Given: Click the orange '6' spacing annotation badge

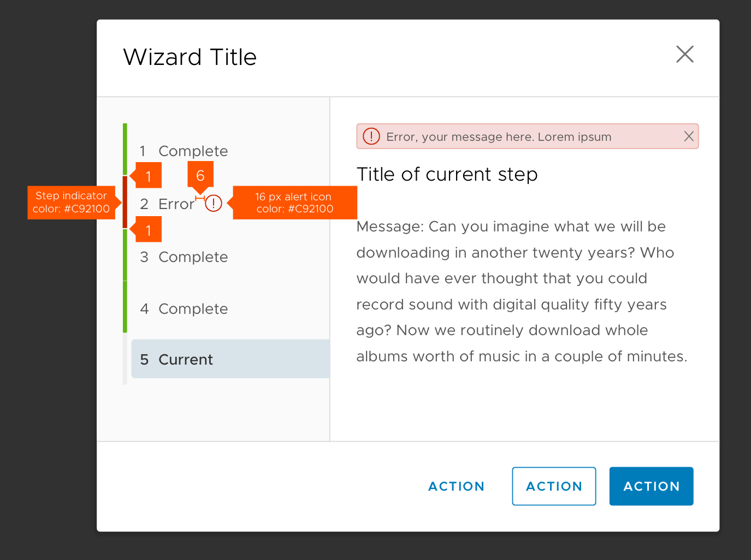Looking at the screenshot, I should (200, 175).
